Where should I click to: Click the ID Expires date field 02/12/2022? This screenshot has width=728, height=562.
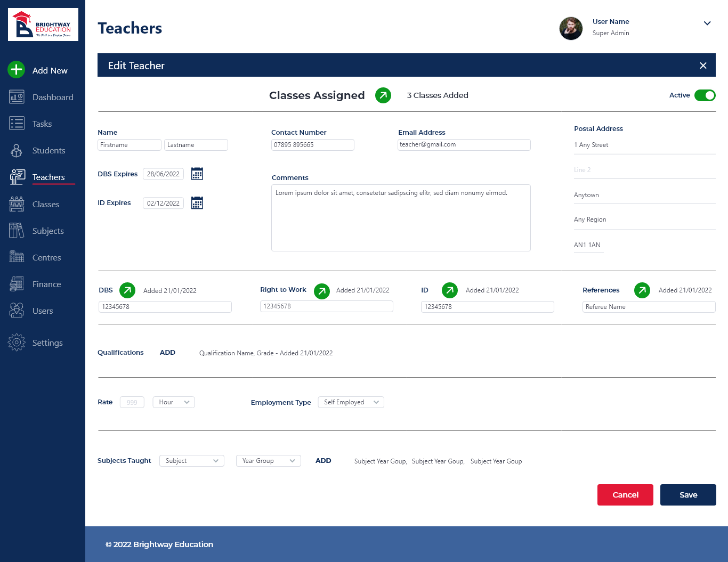click(164, 203)
